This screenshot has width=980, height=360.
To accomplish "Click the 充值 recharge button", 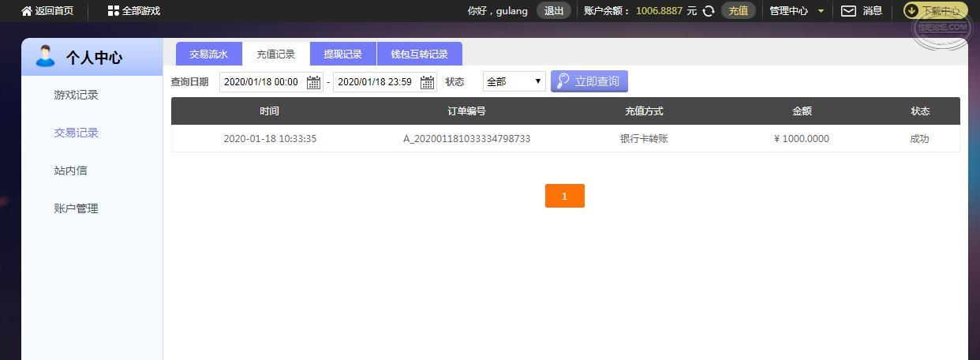I will click(x=739, y=11).
